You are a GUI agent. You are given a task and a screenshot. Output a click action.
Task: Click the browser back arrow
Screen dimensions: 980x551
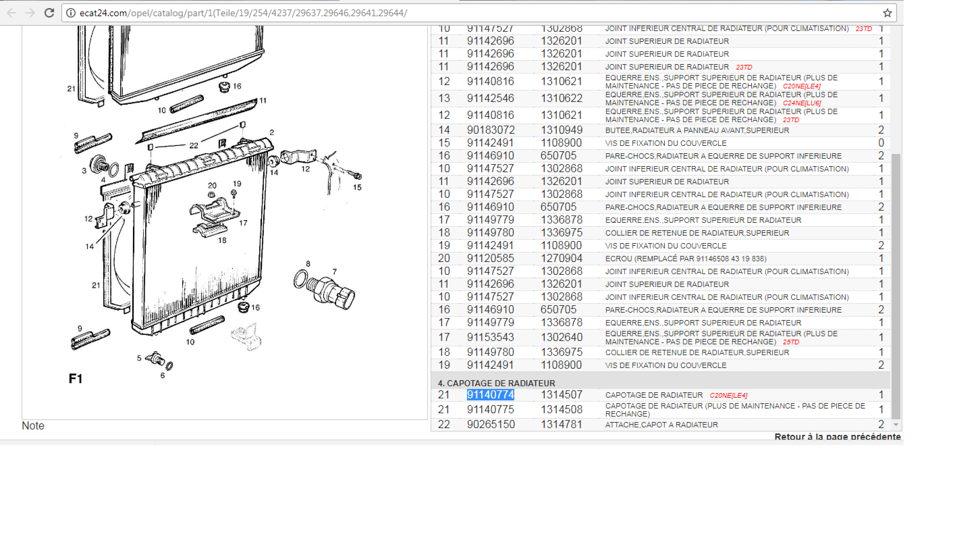coord(11,13)
